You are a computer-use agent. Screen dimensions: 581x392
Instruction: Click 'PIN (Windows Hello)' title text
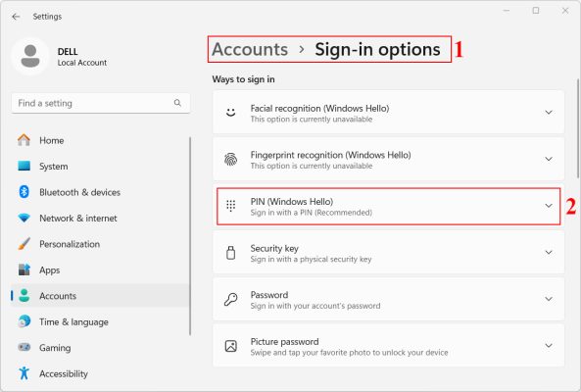tap(292, 202)
